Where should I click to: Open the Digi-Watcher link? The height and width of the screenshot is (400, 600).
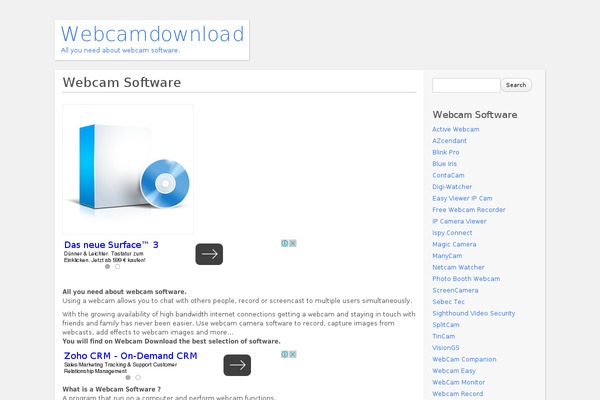[452, 187]
